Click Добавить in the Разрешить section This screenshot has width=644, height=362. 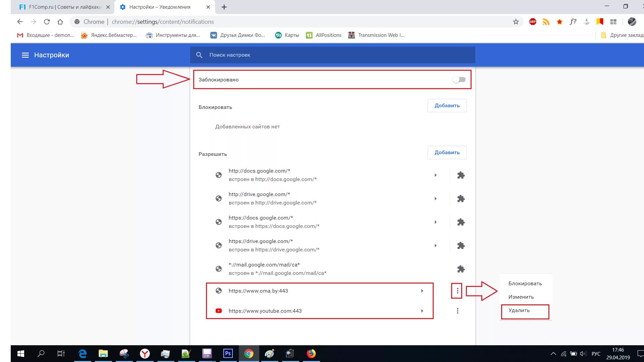point(447,153)
